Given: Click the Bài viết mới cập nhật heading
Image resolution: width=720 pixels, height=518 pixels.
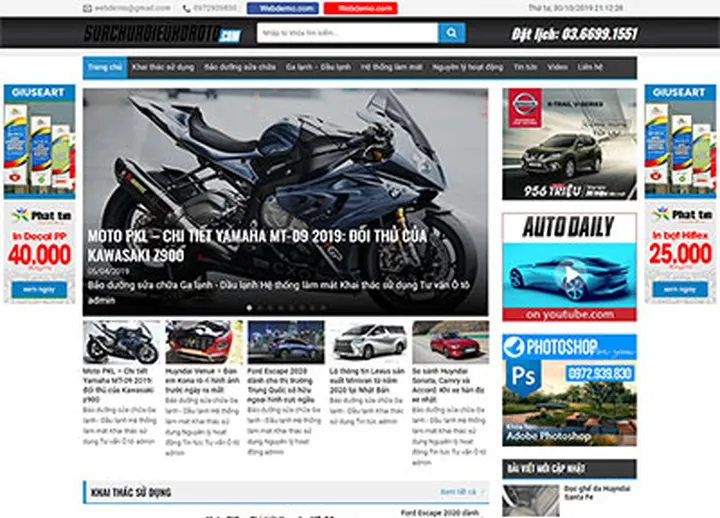Looking at the screenshot, I should (546, 469).
